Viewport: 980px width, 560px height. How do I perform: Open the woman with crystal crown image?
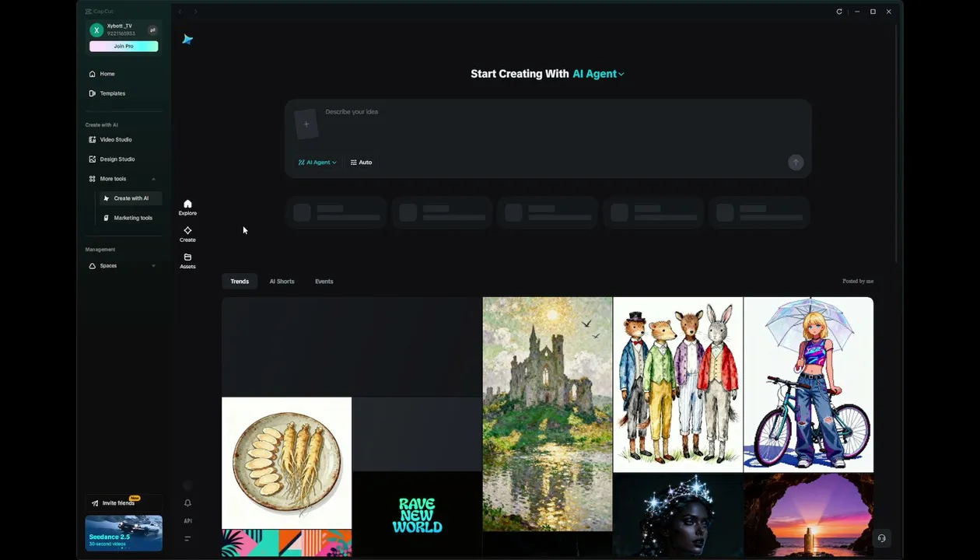677,516
